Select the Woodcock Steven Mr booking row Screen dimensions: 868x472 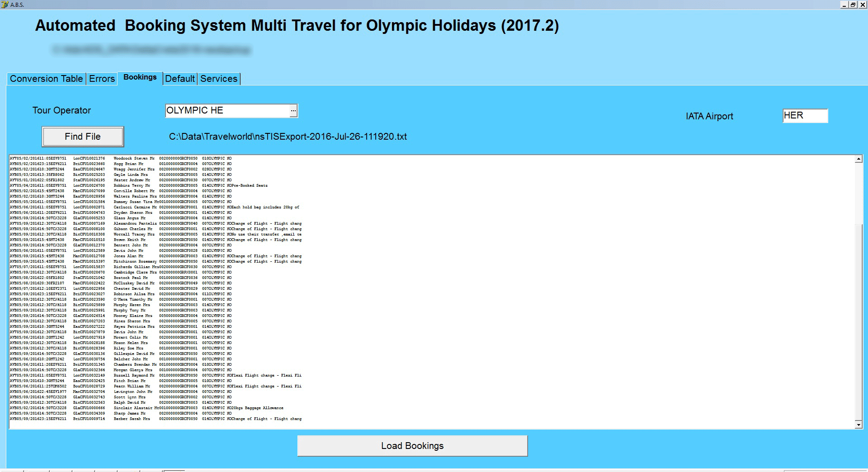pos(136,158)
